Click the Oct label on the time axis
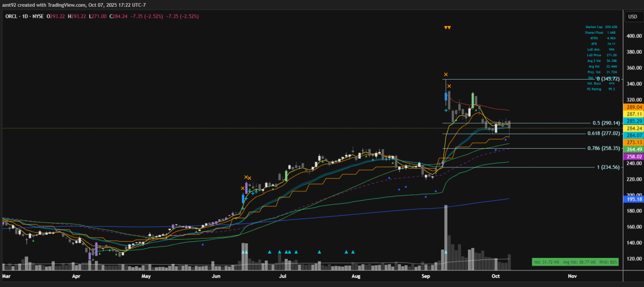The width and height of the screenshot is (644, 287). (495, 278)
